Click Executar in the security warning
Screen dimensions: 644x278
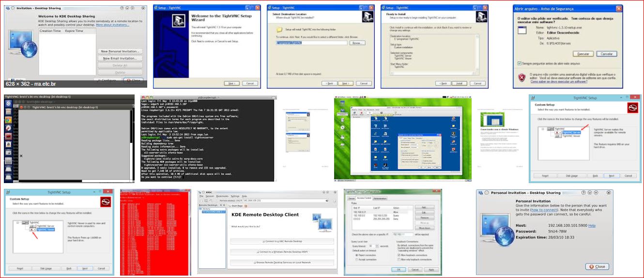(x=583, y=54)
